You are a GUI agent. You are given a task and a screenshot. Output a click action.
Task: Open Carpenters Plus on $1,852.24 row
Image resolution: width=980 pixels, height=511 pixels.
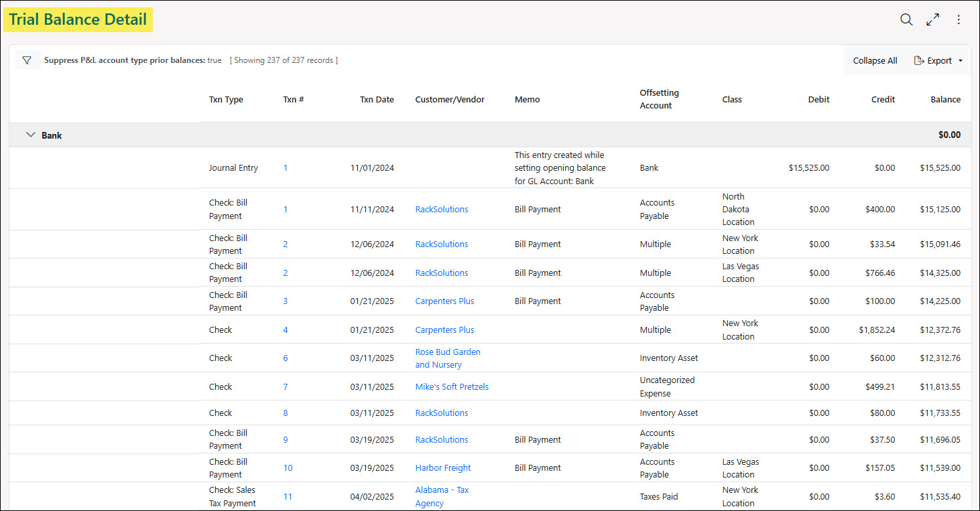coord(444,330)
